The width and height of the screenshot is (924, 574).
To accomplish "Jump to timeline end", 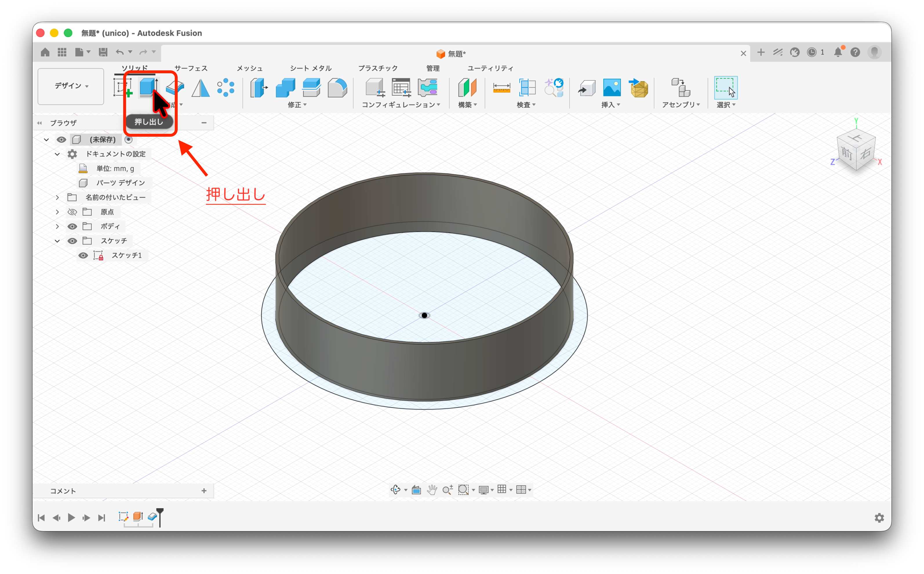I will (101, 518).
